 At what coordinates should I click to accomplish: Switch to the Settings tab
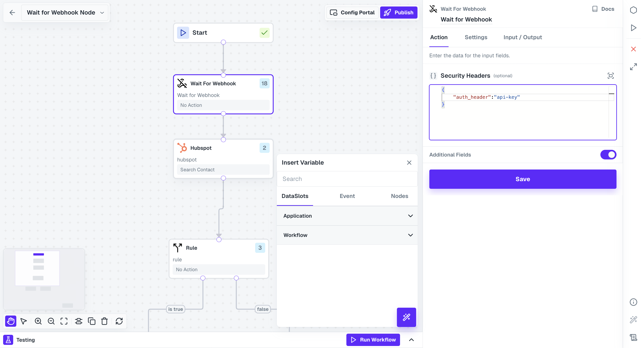[x=476, y=37]
